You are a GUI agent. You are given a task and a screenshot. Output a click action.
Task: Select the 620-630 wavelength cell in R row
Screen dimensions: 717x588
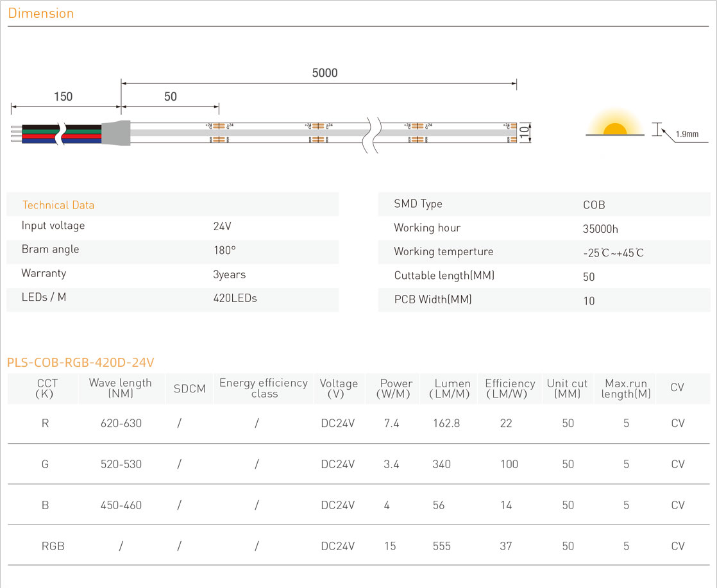tap(121, 423)
